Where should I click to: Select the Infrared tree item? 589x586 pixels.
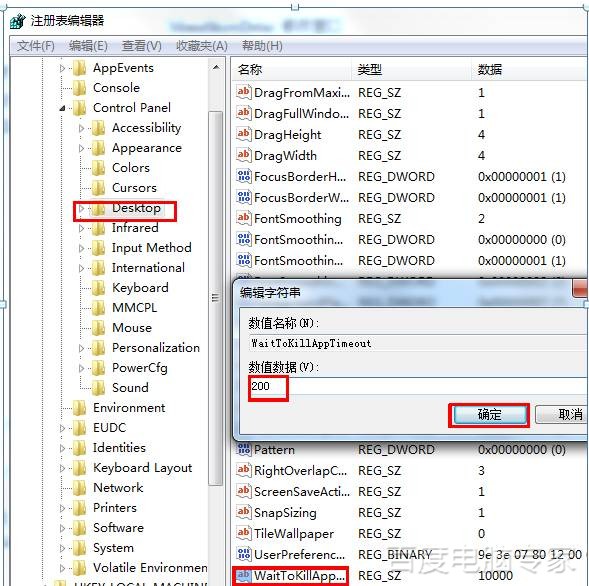coord(135,228)
